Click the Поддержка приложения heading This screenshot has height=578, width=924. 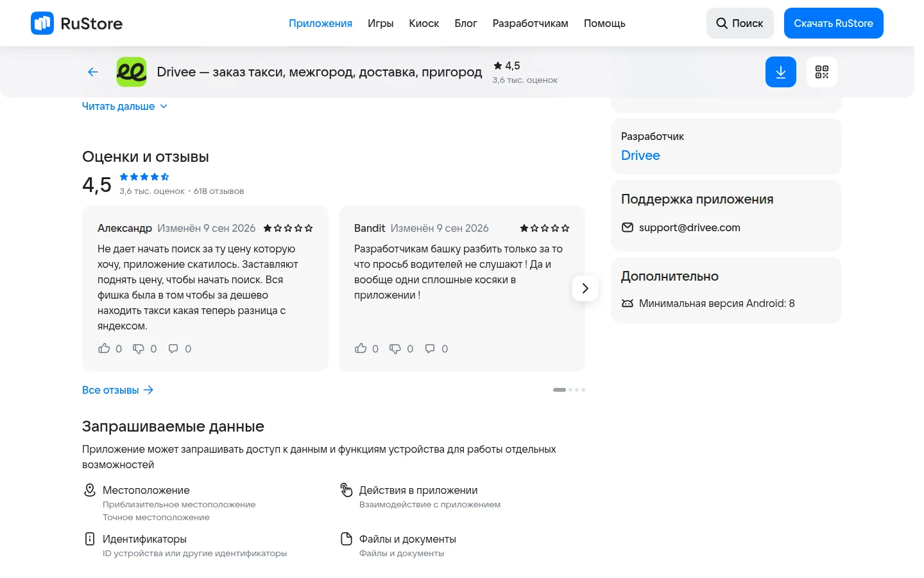pos(697,199)
